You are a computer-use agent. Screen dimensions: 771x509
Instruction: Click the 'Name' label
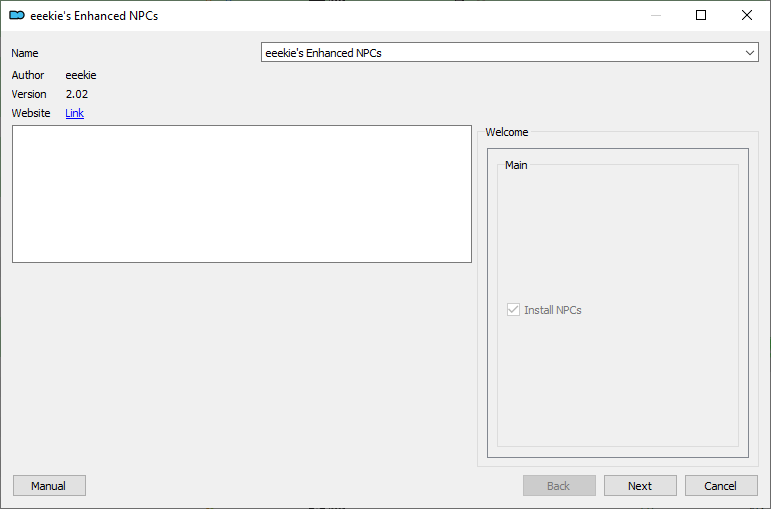[x=25, y=53]
